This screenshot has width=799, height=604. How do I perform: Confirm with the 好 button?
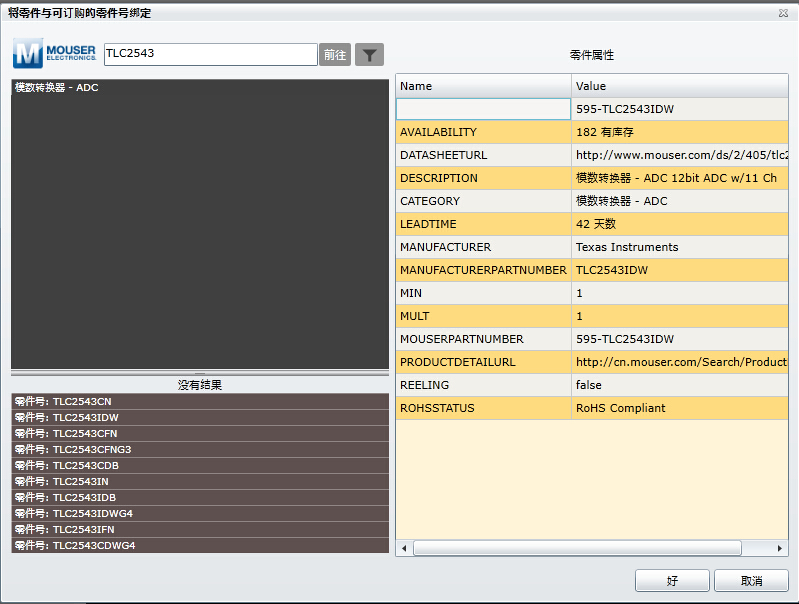click(672, 581)
